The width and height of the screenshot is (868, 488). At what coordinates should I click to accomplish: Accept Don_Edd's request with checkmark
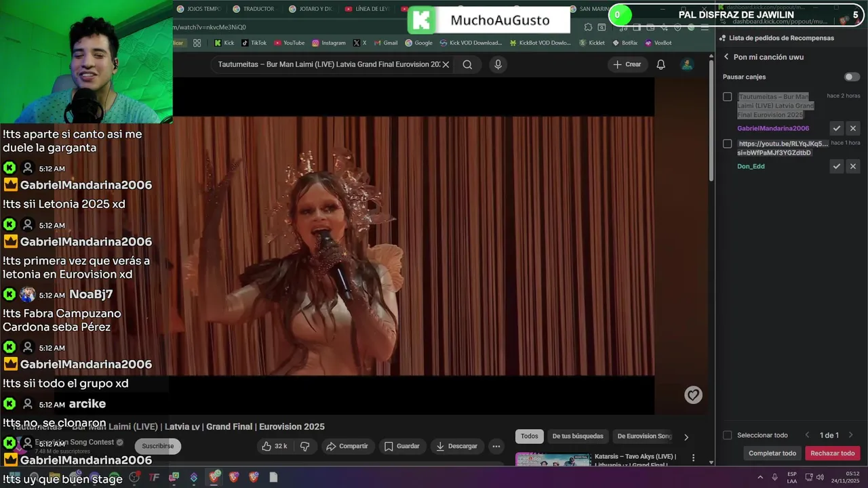click(x=837, y=166)
